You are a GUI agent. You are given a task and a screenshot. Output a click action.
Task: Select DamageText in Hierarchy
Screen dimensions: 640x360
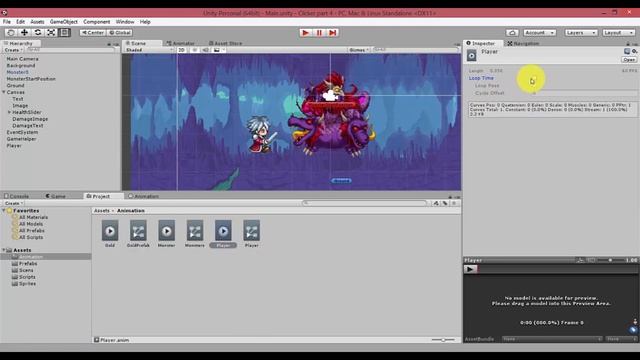28,126
